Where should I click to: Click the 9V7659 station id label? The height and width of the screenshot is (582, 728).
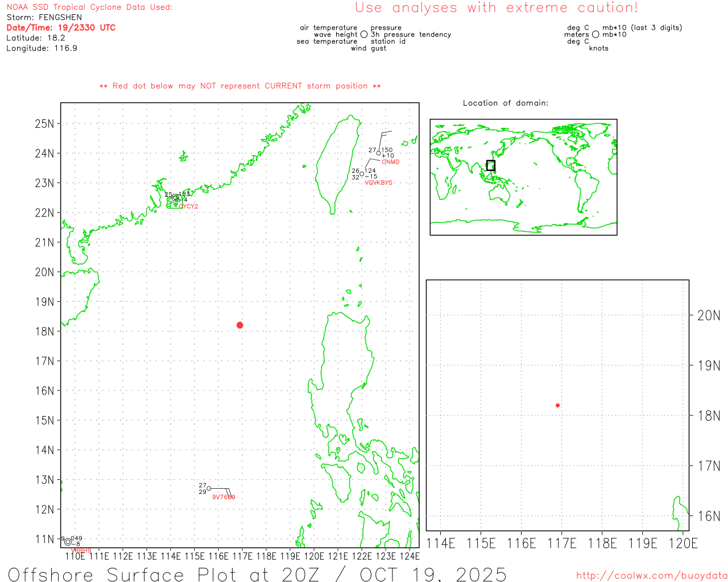(224, 497)
